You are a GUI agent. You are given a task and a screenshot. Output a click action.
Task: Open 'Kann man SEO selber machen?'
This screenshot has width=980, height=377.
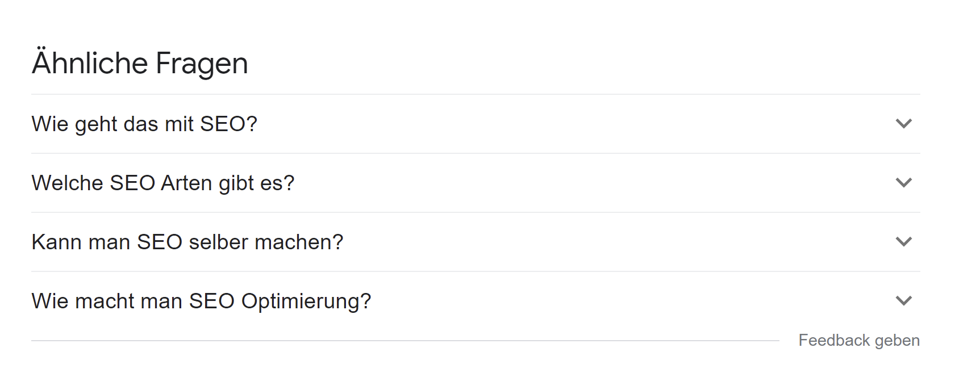[187, 242]
